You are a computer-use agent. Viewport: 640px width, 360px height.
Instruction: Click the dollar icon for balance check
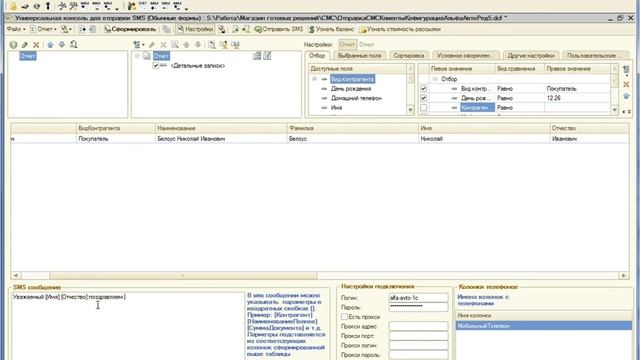(311, 29)
